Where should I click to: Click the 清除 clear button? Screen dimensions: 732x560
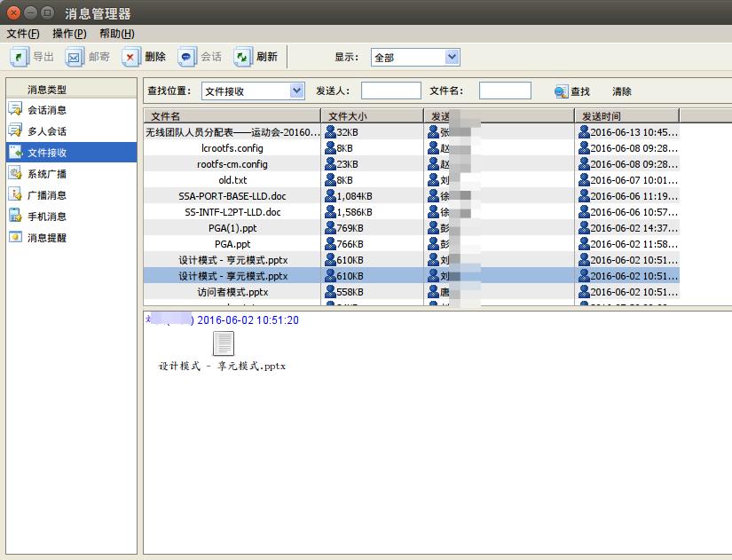622,91
